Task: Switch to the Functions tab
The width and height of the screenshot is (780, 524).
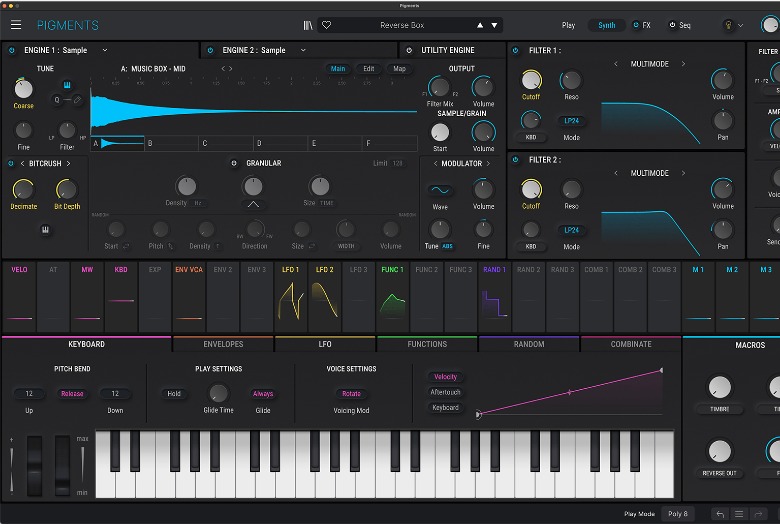Action: 427,344
